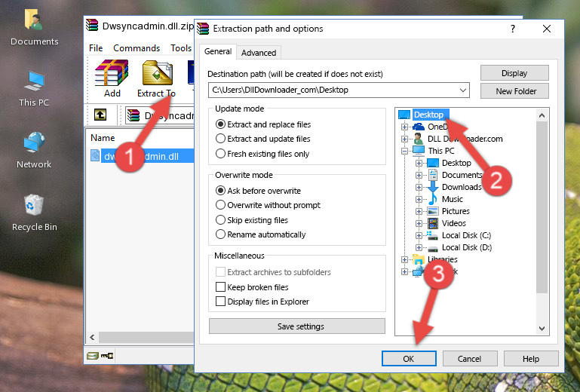Click the Videos filmstrip icon in tree

pos(433,223)
